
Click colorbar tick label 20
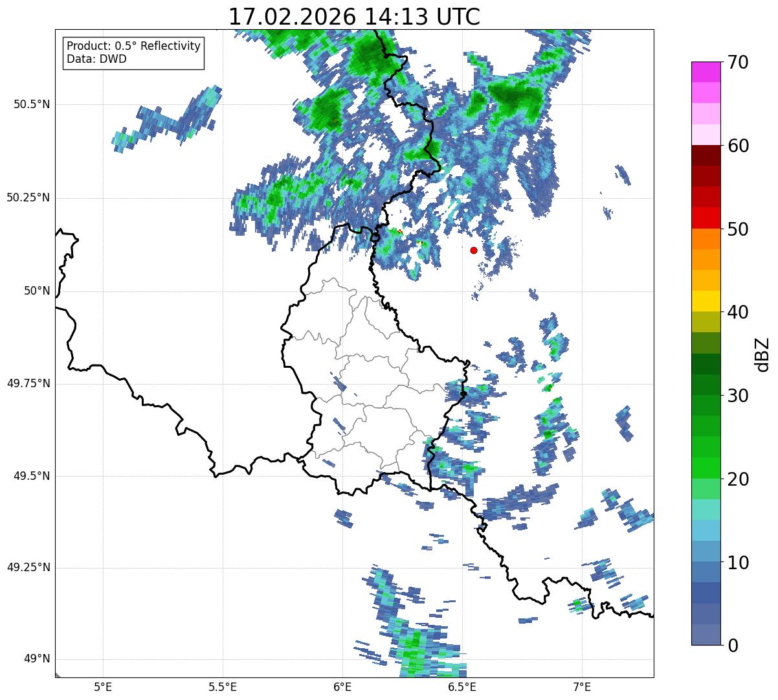(x=737, y=479)
